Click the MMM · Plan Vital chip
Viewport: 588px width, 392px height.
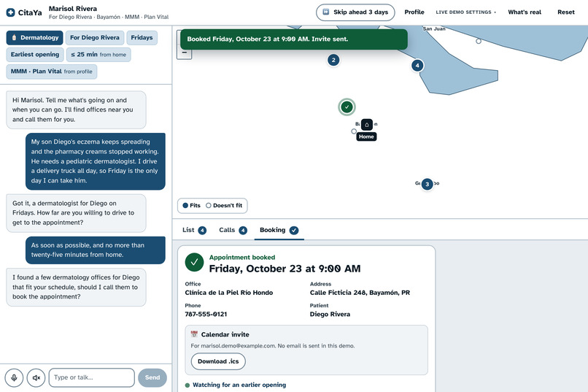click(52, 72)
